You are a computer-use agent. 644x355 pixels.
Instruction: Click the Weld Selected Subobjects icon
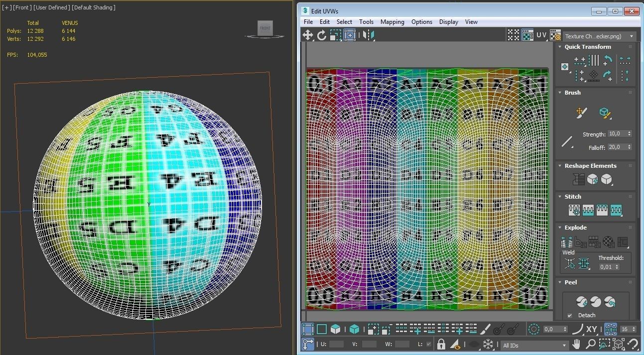pyautogui.click(x=584, y=263)
